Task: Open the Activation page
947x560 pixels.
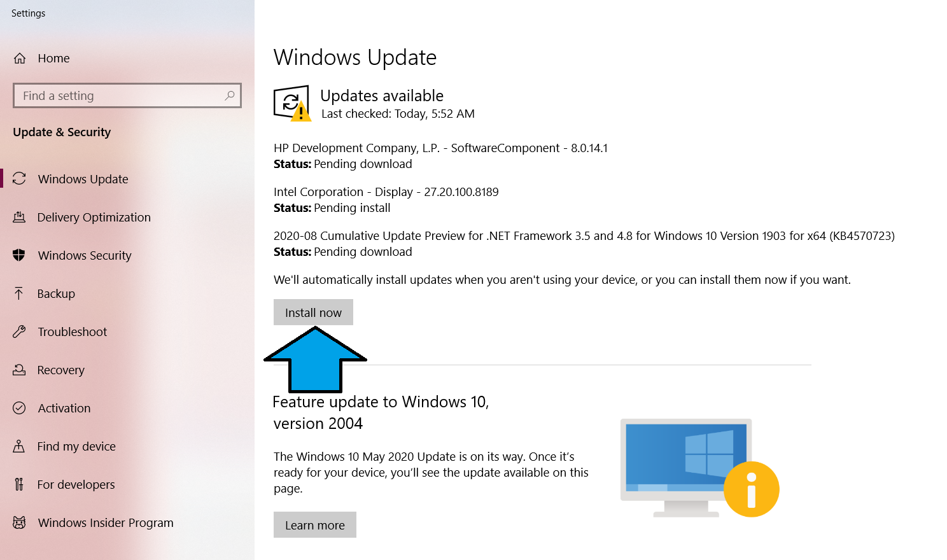Action: pyautogui.click(x=64, y=408)
